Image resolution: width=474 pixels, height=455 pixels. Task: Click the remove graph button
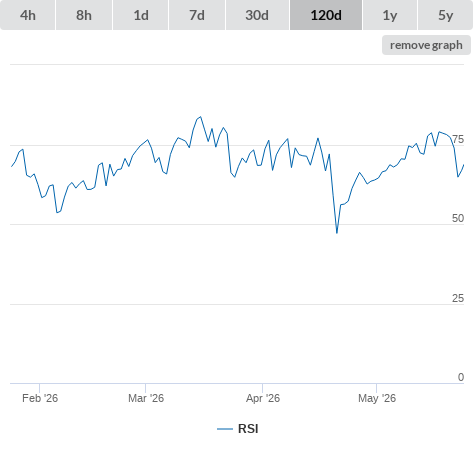click(x=426, y=45)
